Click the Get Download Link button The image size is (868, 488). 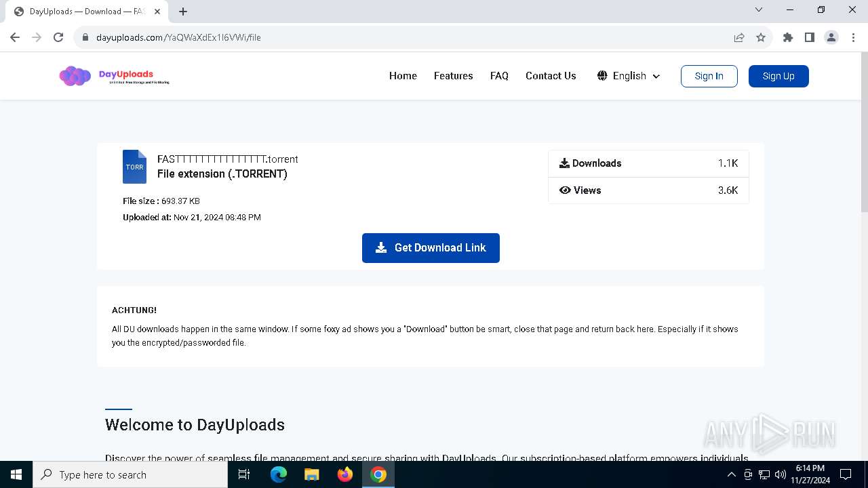[431, 248]
